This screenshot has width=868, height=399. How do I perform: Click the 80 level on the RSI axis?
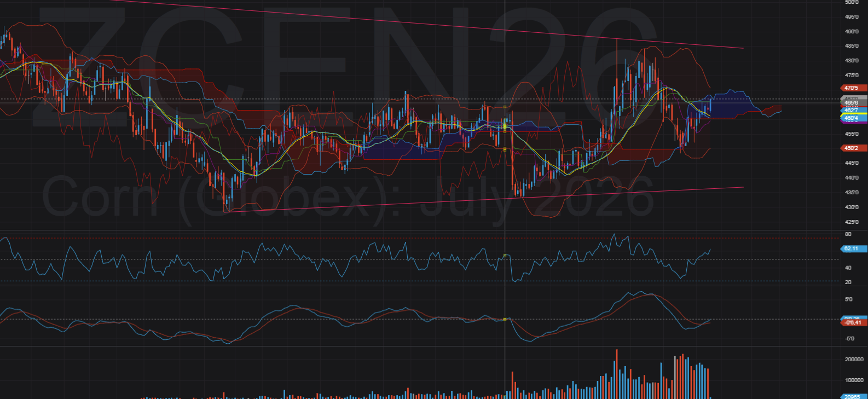[x=848, y=234]
